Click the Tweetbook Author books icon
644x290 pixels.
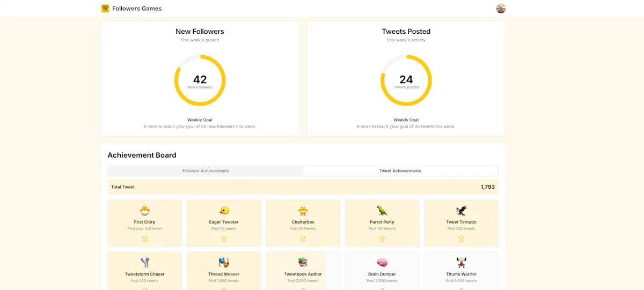(303, 263)
